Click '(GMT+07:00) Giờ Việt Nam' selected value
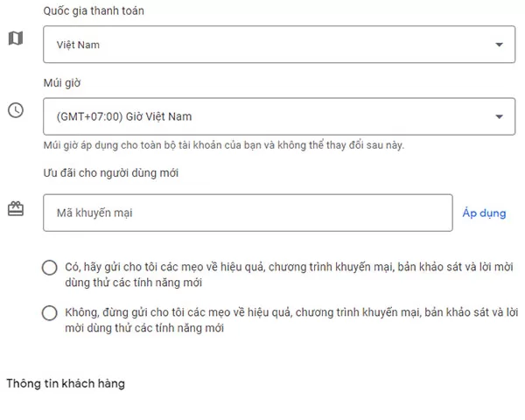The height and width of the screenshot is (420, 525). (124, 116)
